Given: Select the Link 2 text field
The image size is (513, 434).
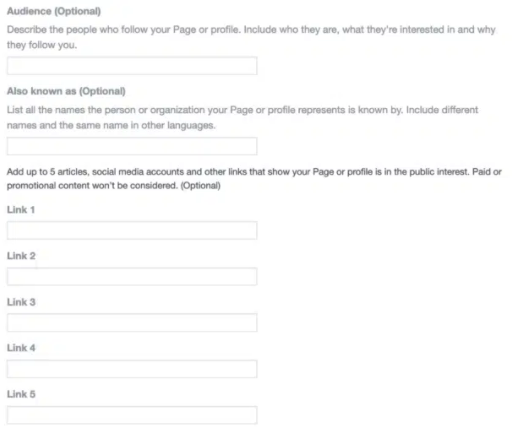Looking at the screenshot, I should point(132,276).
